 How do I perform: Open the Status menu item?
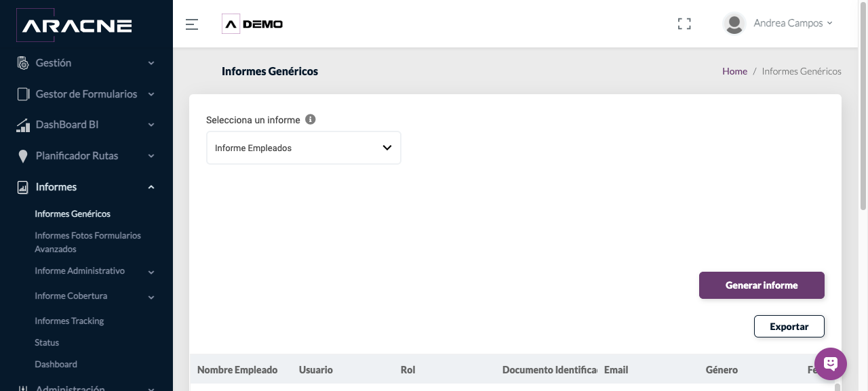coord(47,343)
